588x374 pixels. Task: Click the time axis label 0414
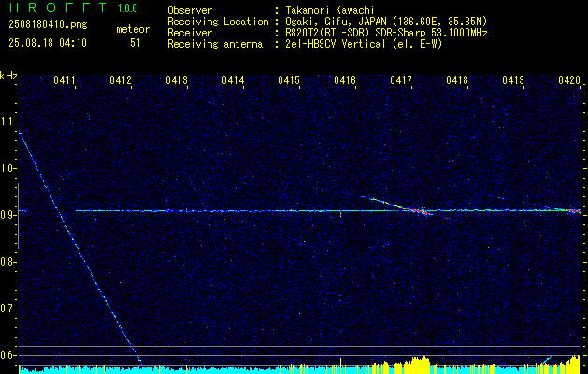(x=233, y=79)
